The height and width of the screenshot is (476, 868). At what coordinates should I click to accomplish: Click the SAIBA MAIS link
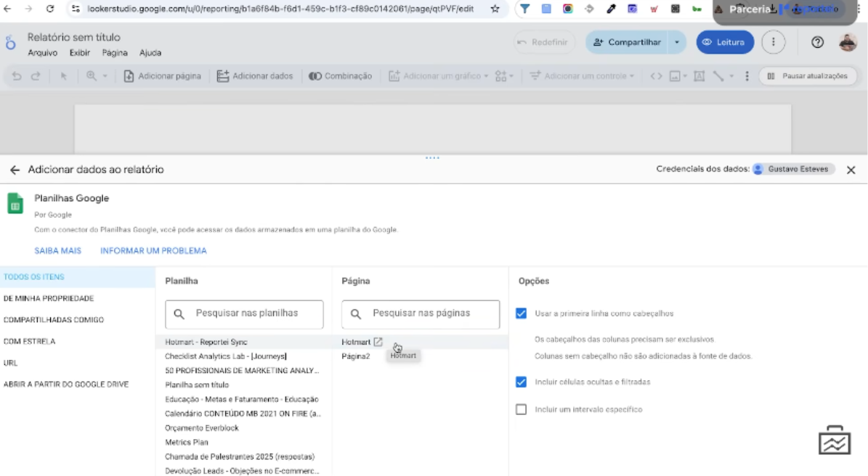tap(57, 251)
